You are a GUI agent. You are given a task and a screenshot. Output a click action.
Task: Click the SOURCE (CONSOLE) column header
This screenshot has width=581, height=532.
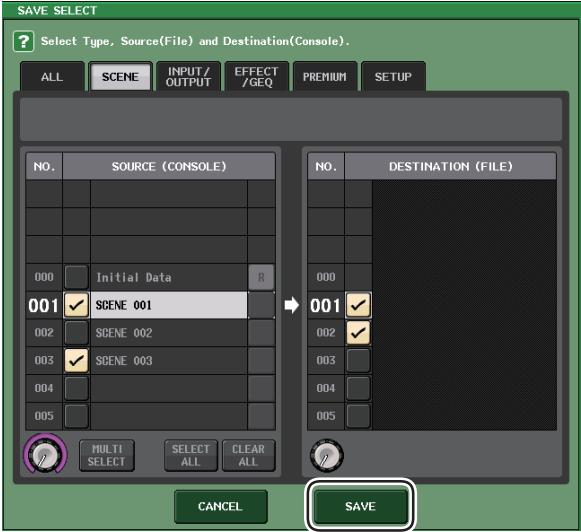(x=169, y=166)
